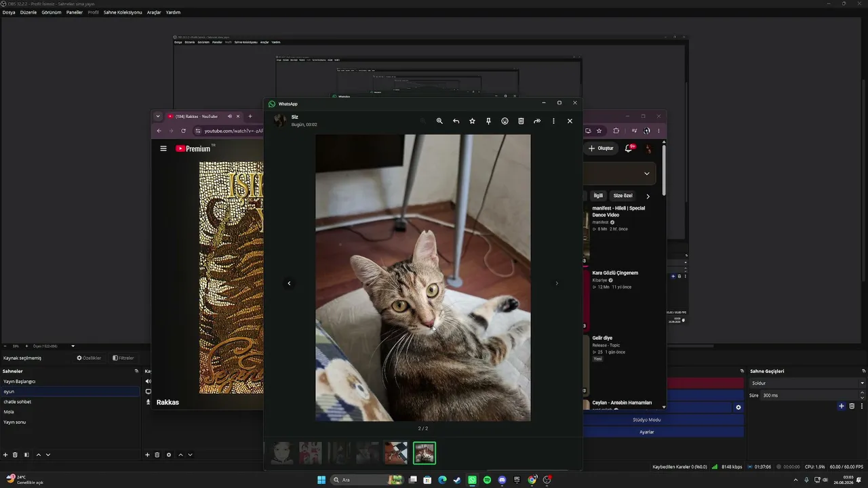Click the Filtreler button in OBS
Image resolution: width=868 pixels, height=488 pixels.
(x=123, y=358)
